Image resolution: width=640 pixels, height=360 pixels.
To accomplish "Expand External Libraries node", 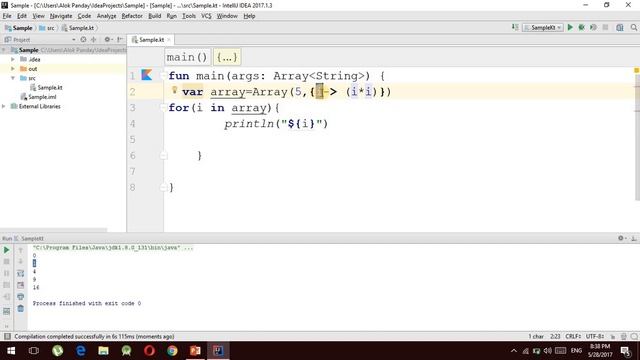I will point(4,106).
